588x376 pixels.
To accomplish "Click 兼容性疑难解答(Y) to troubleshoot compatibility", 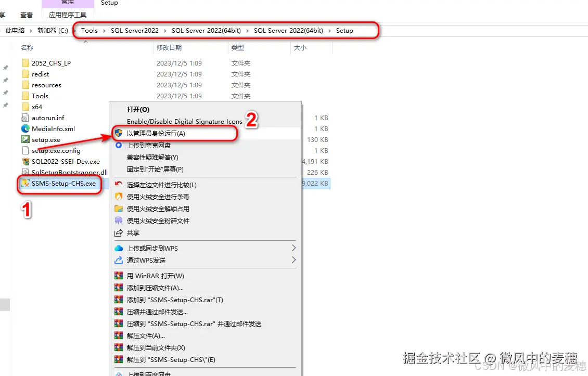I will click(152, 157).
